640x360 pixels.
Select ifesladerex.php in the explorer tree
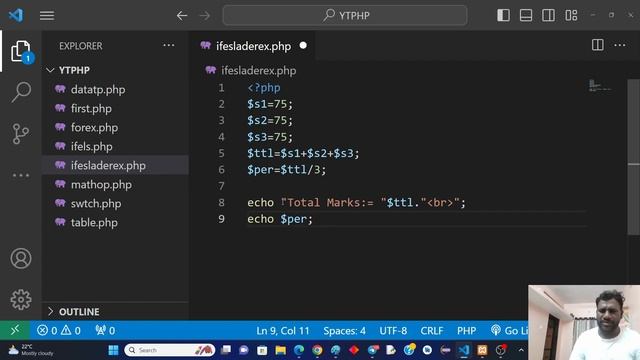point(108,165)
